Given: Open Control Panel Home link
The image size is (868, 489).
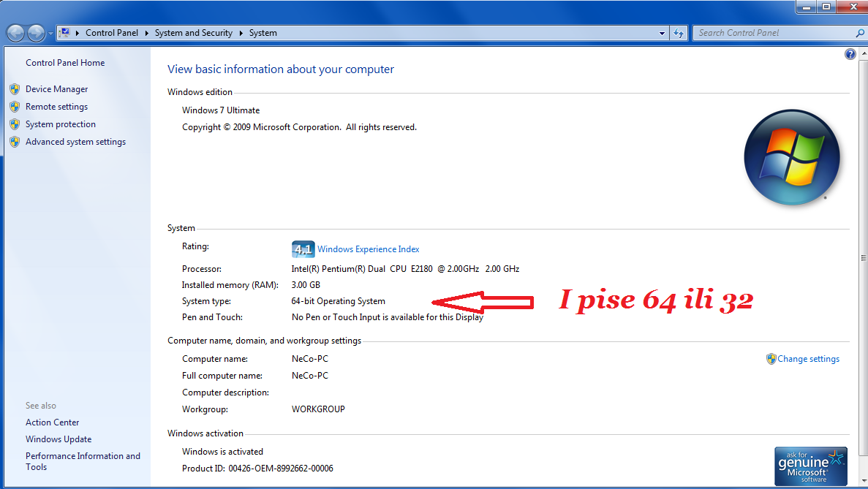Looking at the screenshot, I should point(65,63).
